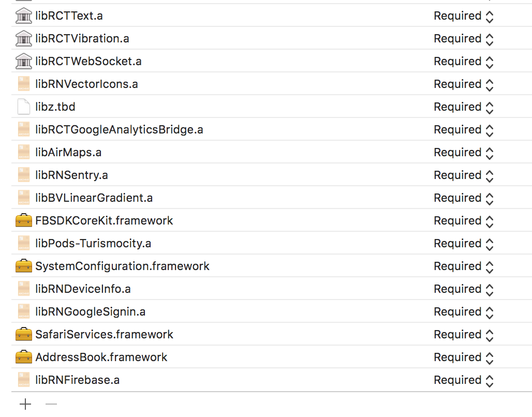Select the libRNDeviceInfo.a library entry
This screenshot has height=417, width=532.
83,289
